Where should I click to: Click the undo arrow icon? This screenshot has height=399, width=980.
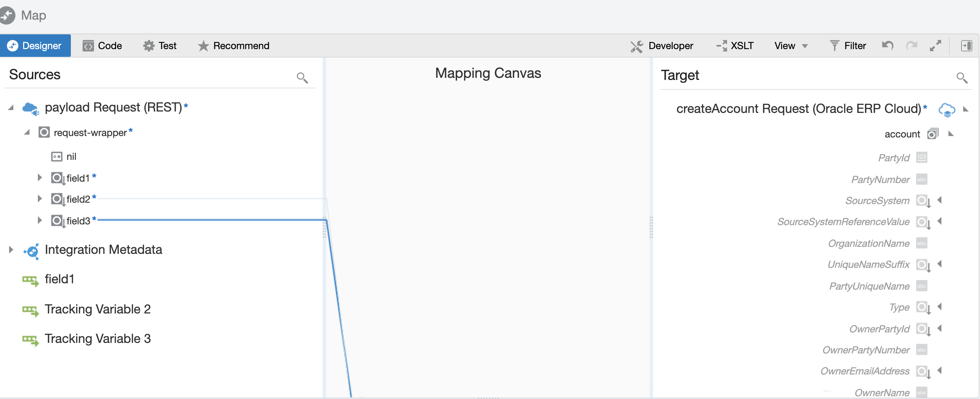pos(887,46)
